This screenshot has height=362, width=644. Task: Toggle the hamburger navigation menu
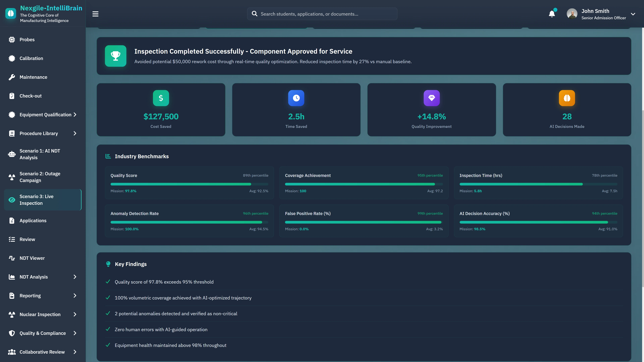[x=95, y=14]
